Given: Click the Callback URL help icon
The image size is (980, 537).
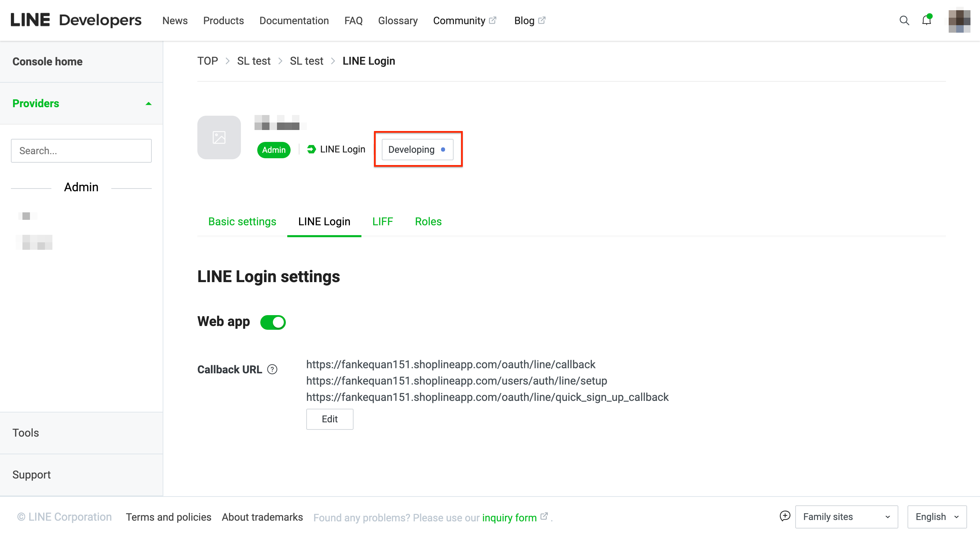Looking at the screenshot, I should coord(272,369).
